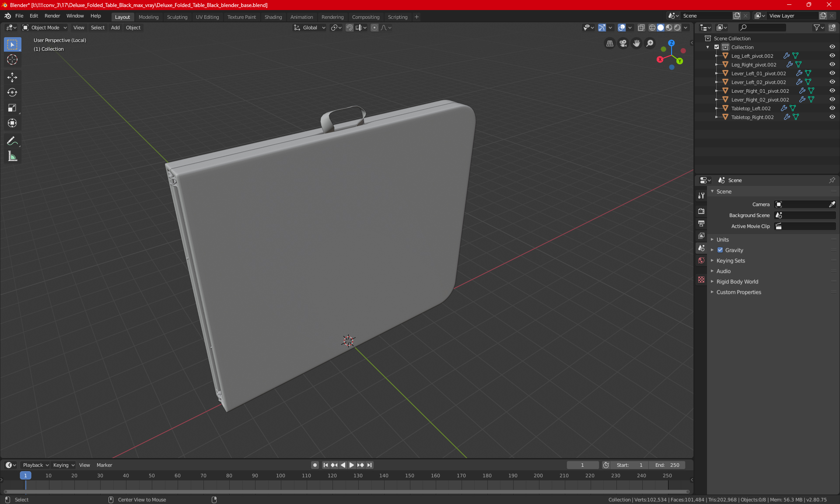
Task: Hide Leg_Left_pivot.002 in viewport
Action: coord(832,56)
